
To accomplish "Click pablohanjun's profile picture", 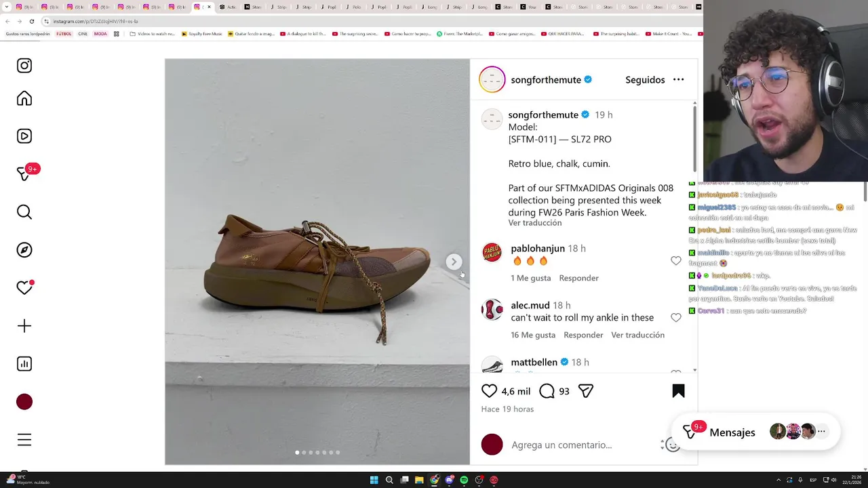I will [x=492, y=253].
